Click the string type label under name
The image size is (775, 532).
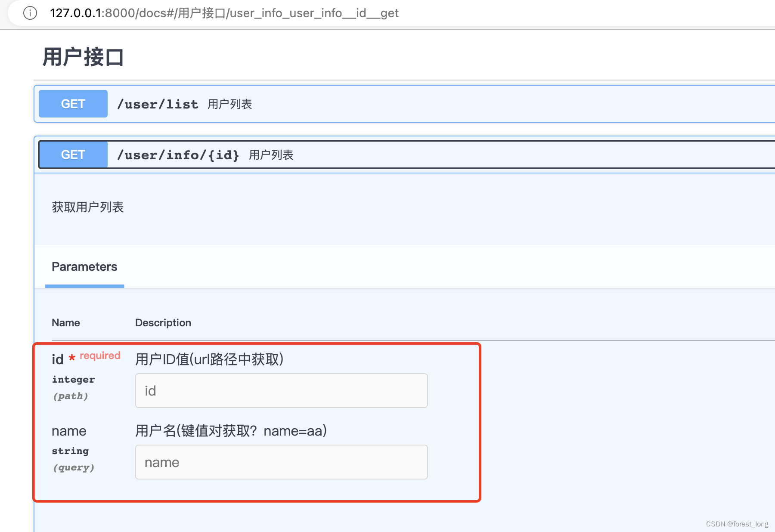(x=70, y=451)
